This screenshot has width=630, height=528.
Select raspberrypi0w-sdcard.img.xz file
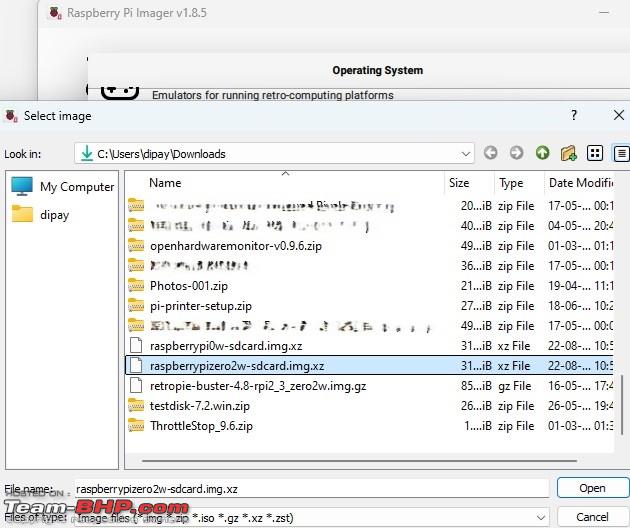[226, 346]
